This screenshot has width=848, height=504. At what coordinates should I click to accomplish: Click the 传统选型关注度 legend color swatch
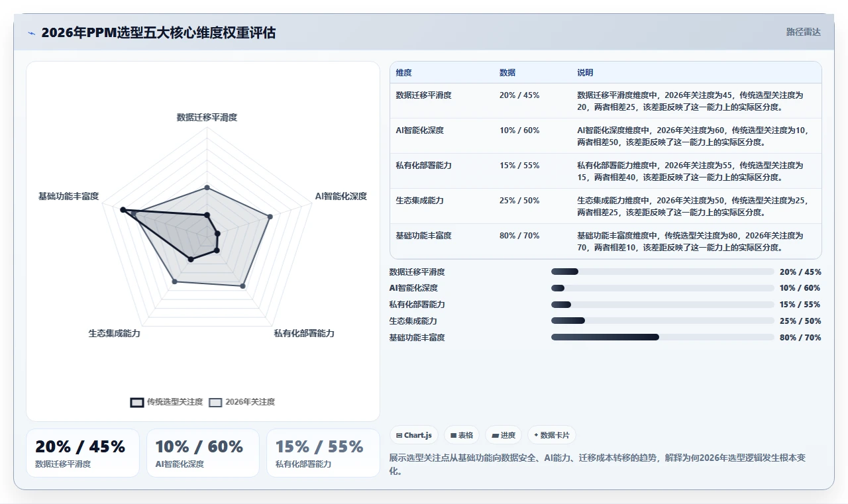(137, 402)
